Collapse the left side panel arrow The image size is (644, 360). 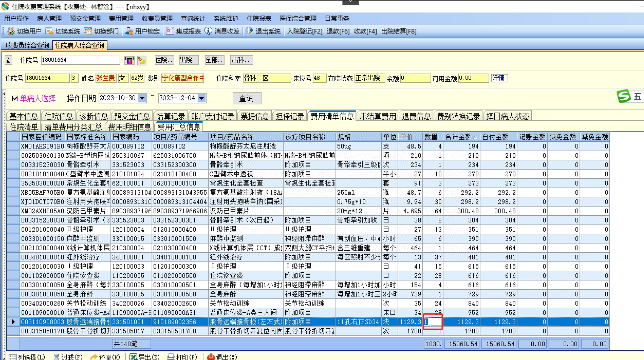coord(4,94)
